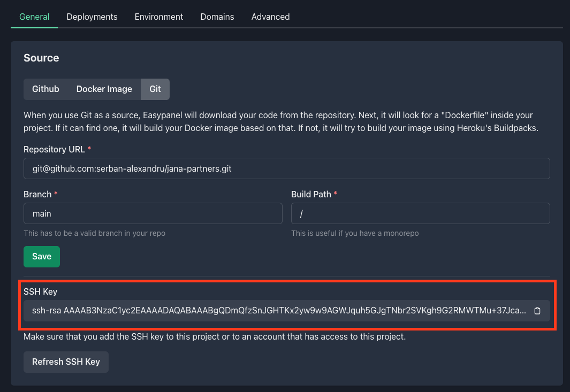Select Git as the source type
The image size is (570, 392).
(155, 89)
